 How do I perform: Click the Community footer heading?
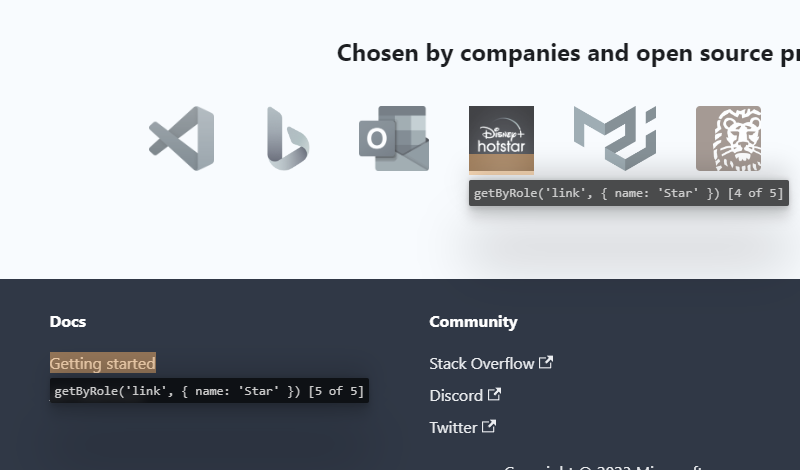point(473,321)
